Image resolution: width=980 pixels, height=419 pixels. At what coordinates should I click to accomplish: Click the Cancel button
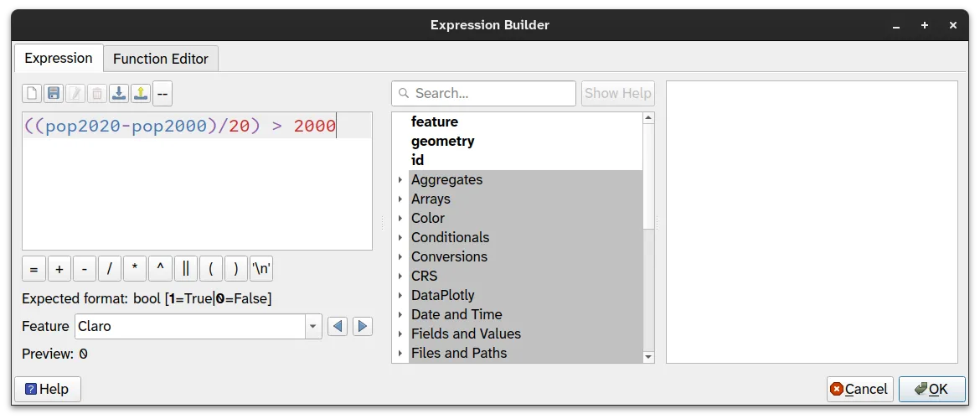pyautogui.click(x=859, y=389)
